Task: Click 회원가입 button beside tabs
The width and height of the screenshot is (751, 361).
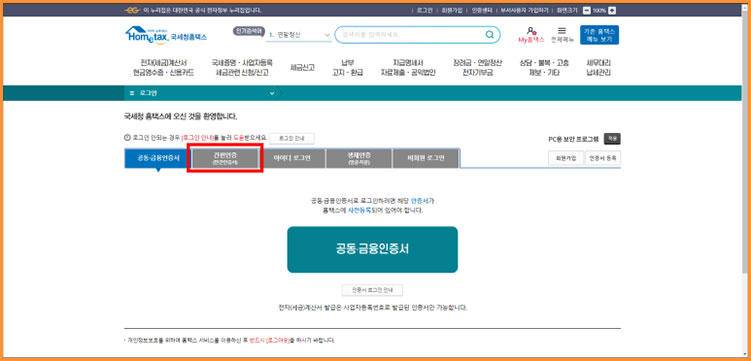Action: pyautogui.click(x=566, y=158)
